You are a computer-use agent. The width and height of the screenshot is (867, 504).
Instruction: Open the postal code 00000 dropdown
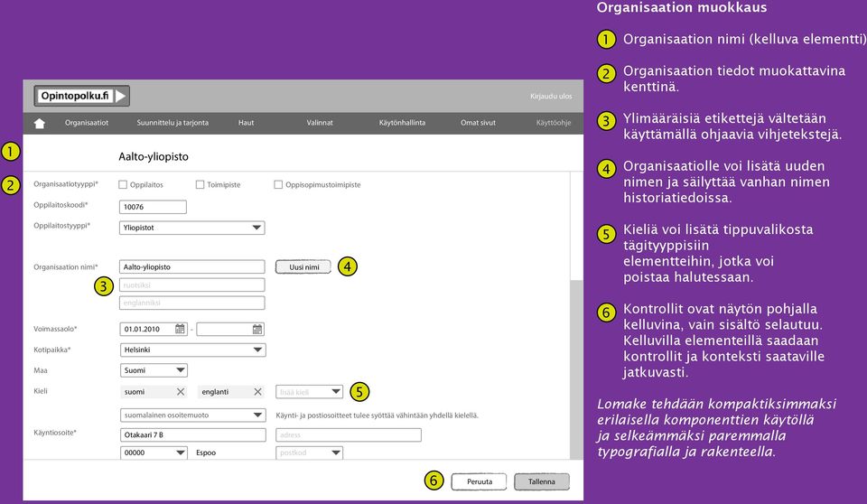[x=154, y=453]
